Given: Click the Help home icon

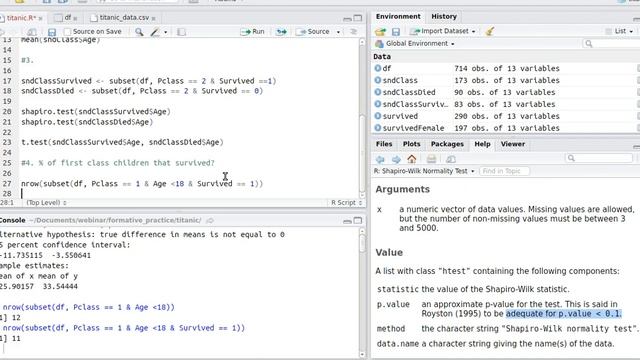Looking at the screenshot, I should pos(411,159).
